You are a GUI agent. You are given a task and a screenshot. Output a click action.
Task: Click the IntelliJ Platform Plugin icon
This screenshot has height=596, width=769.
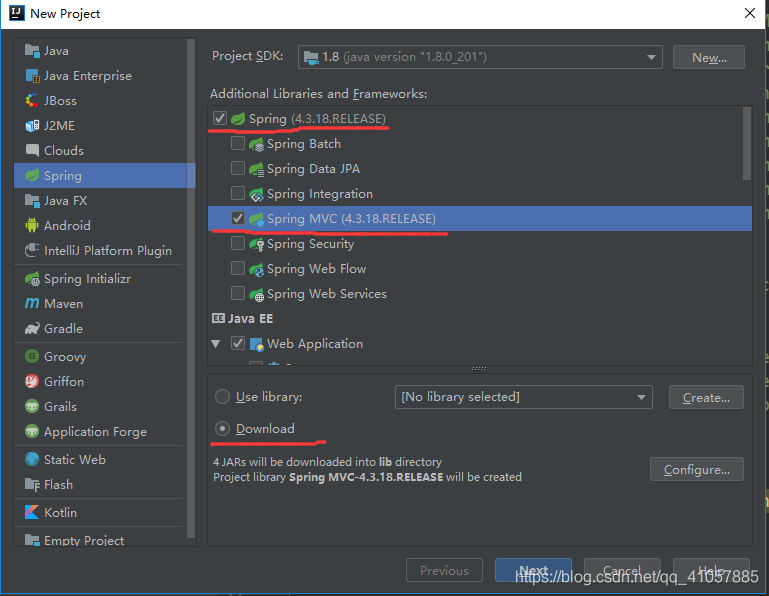[32, 250]
